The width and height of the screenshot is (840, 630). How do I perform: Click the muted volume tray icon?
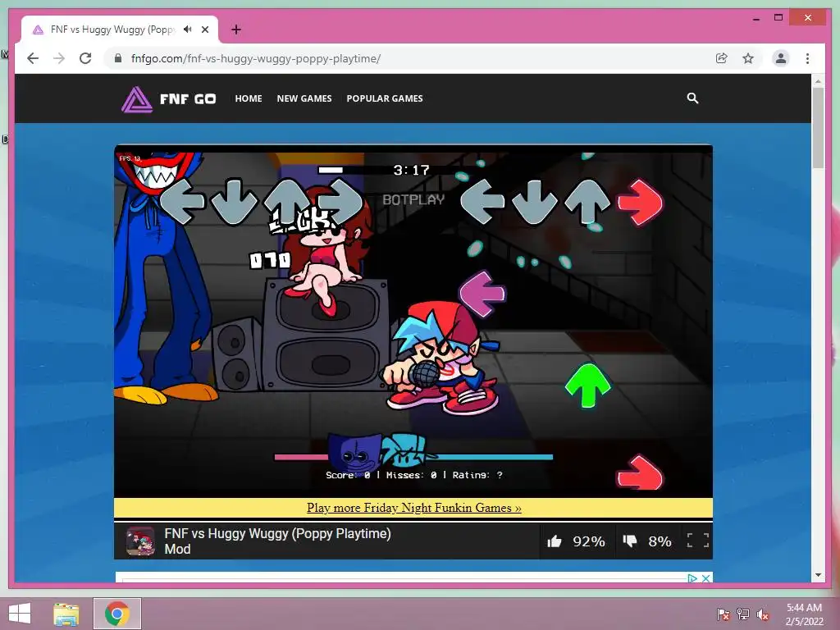[763, 614]
